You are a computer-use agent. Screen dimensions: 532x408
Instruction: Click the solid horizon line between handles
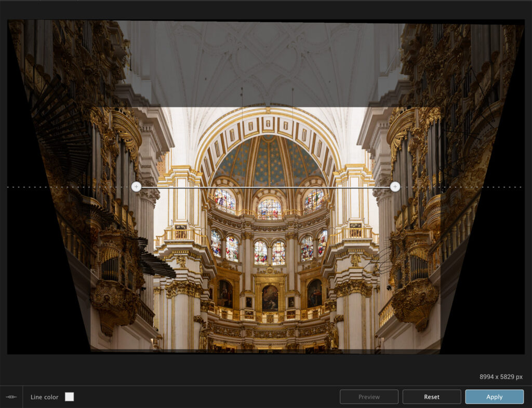(265, 187)
